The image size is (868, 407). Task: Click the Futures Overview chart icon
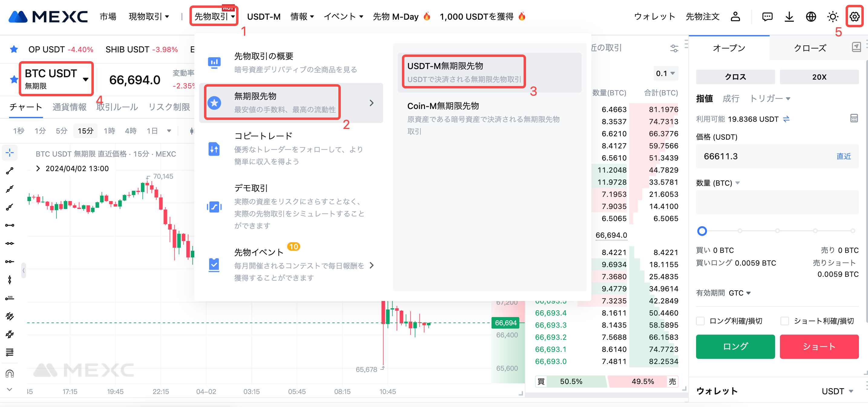click(x=214, y=62)
